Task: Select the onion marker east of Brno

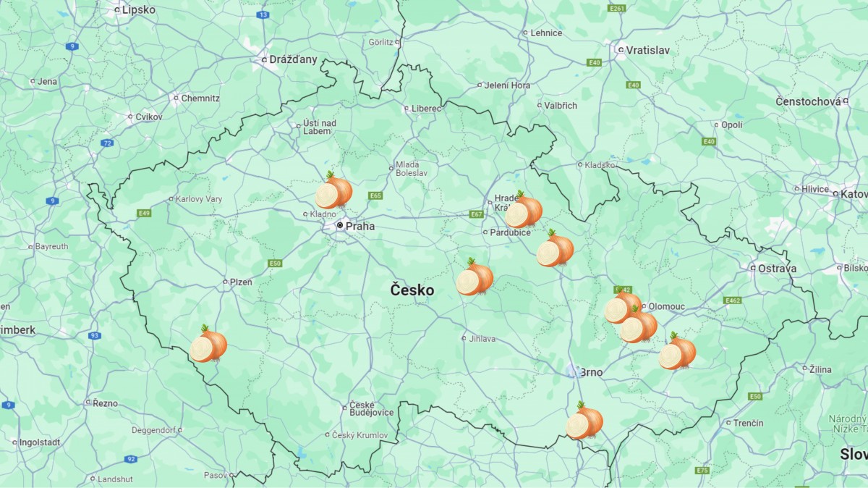Action: (678, 351)
